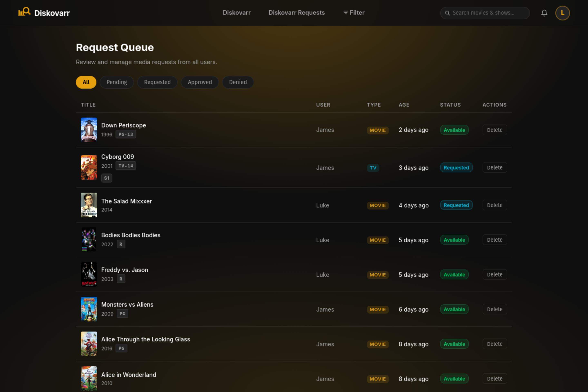Image resolution: width=588 pixels, height=392 pixels.
Task: Go to Diskovarr Requests
Action: click(296, 12)
